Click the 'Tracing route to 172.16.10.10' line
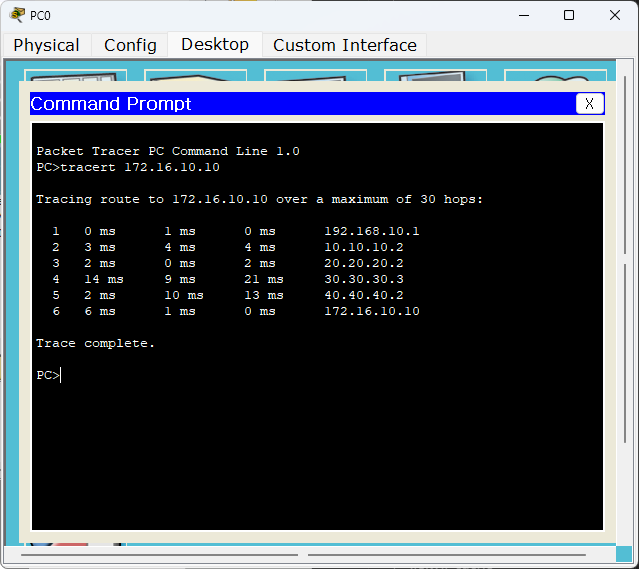639x569 pixels. click(259, 199)
